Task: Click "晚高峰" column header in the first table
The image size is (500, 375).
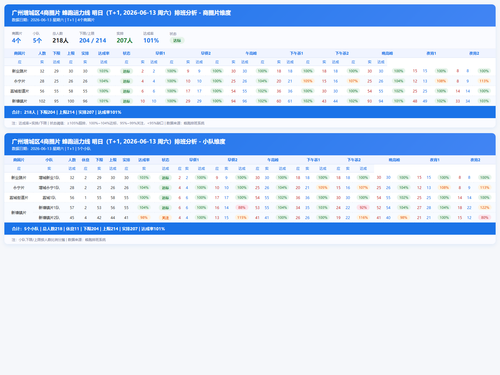Action: [387, 53]
